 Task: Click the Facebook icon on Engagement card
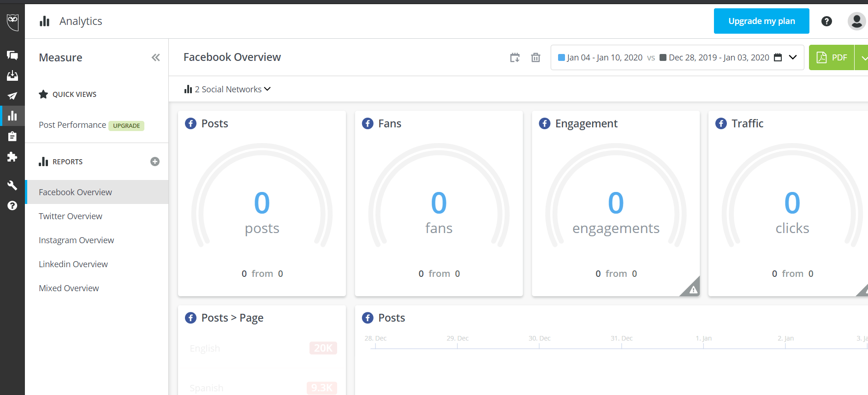[545, 124]
